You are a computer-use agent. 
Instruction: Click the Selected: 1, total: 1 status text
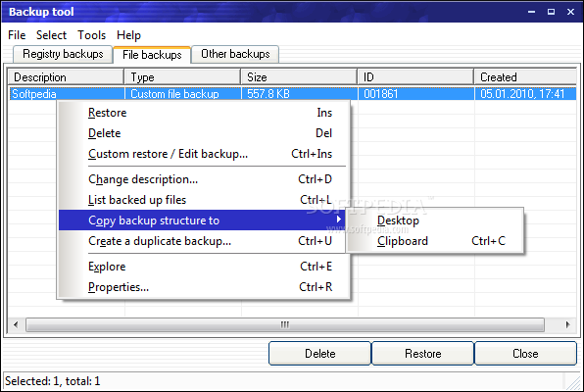tap(53, 381)
